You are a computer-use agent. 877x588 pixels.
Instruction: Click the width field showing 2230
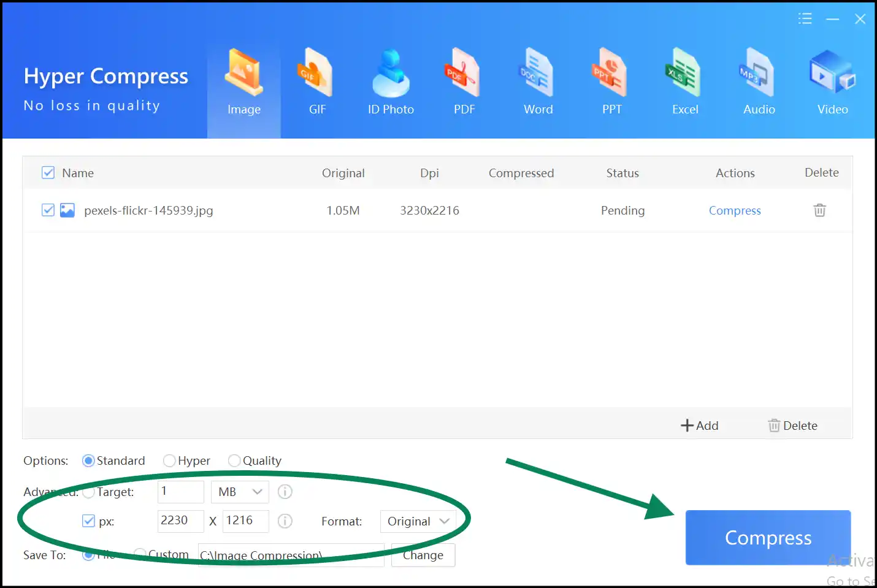pyautogui.click(x=181, y=521)
